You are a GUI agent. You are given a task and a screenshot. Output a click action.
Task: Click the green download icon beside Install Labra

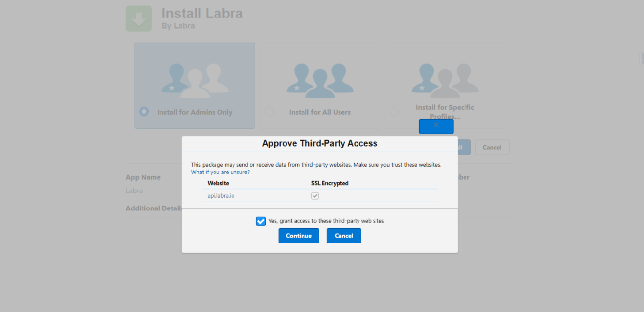pos(139,18)
